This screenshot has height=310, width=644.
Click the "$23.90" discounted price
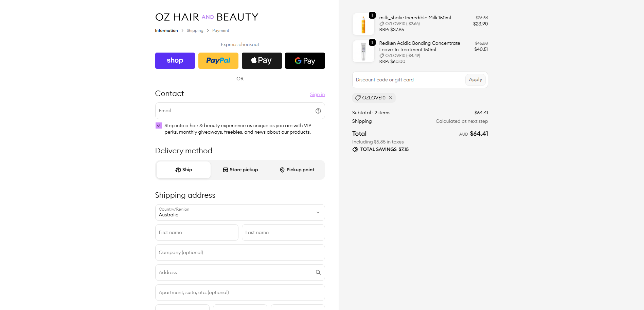pyautogui.click(x=481, y=24)
